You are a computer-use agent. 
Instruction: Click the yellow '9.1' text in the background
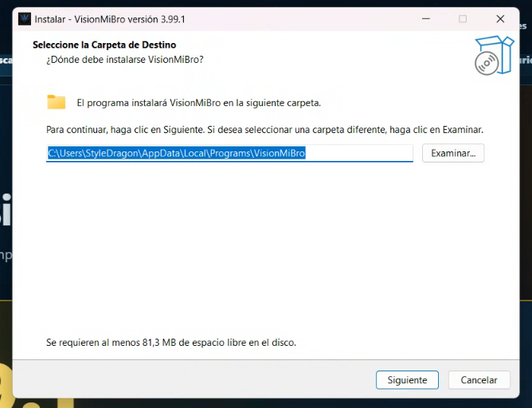[x=36, y=402]
